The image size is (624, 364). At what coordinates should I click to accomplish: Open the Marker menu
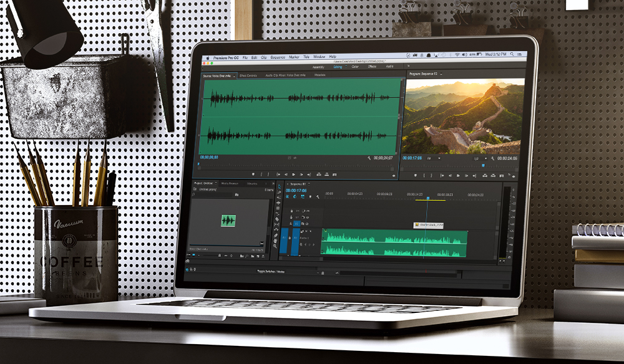click(294, 57)
